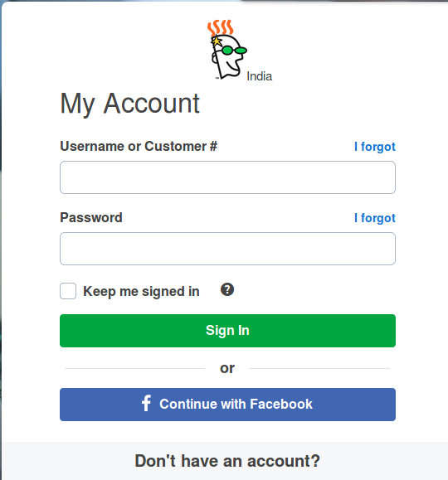
Task: Click the green sunglasses on the mascot
Action: (234, 51)
